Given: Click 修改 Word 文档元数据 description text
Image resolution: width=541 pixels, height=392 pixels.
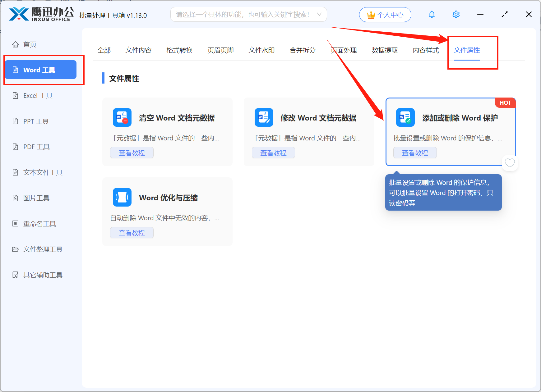Looking at the screenshot, I should [x=307, y=138].
